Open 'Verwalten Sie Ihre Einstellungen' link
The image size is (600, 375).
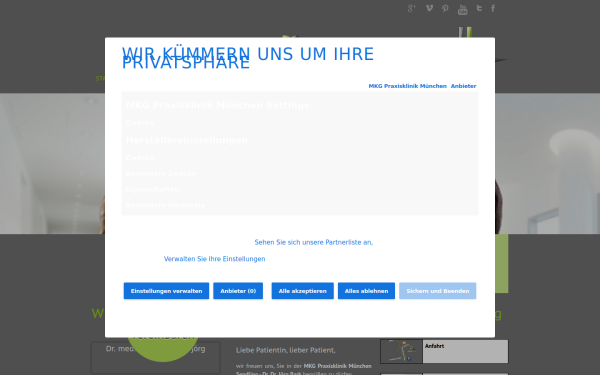pyautogui.click(x=215, y=259)
